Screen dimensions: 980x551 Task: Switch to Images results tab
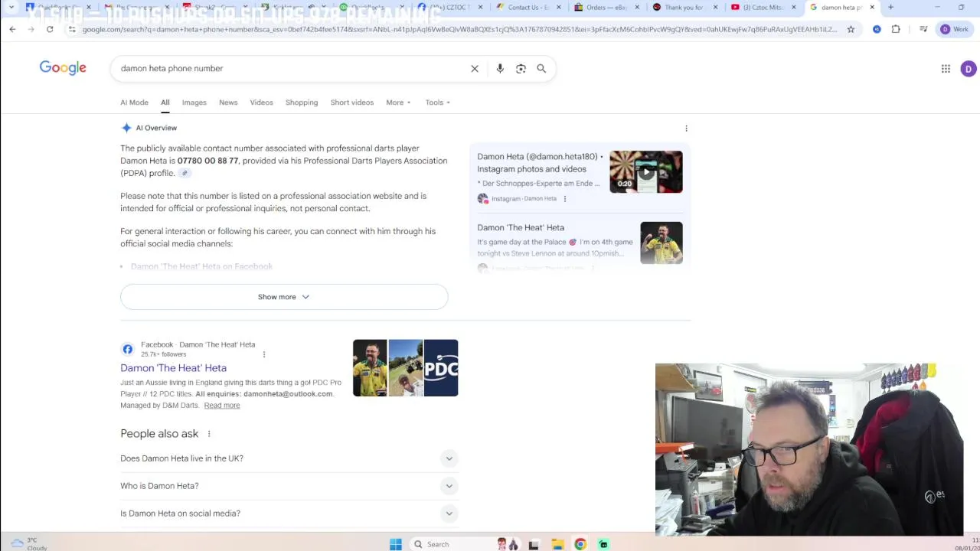194,103
